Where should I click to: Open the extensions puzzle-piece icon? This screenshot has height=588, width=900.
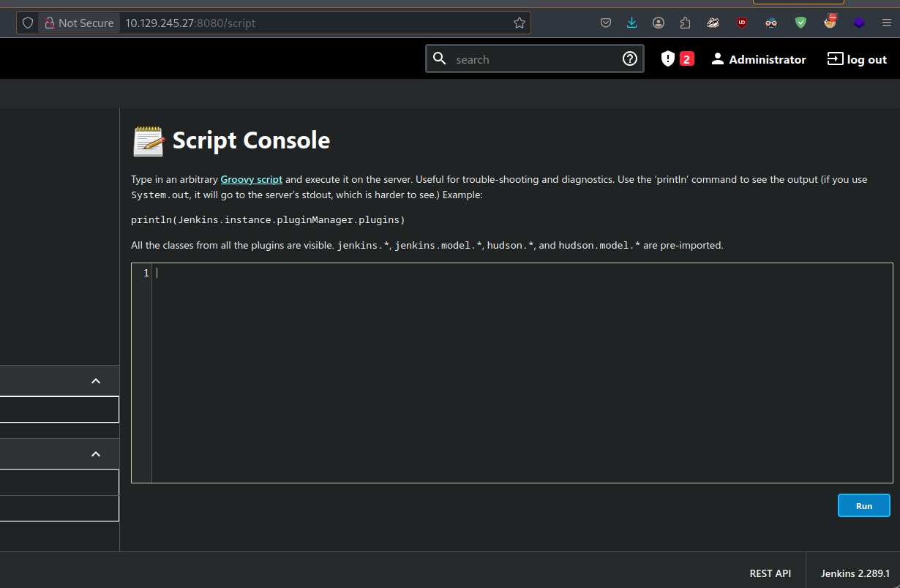click(x=685, y=23)
